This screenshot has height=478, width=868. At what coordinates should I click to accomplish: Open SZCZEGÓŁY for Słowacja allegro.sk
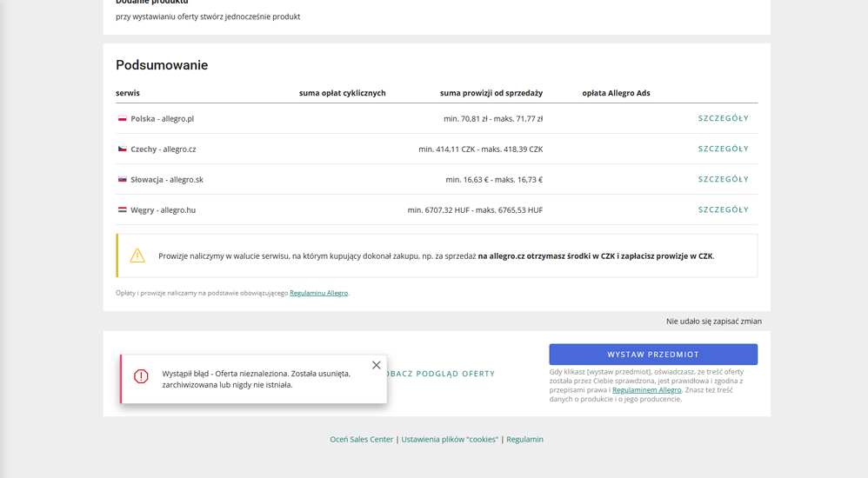(723, 179)
